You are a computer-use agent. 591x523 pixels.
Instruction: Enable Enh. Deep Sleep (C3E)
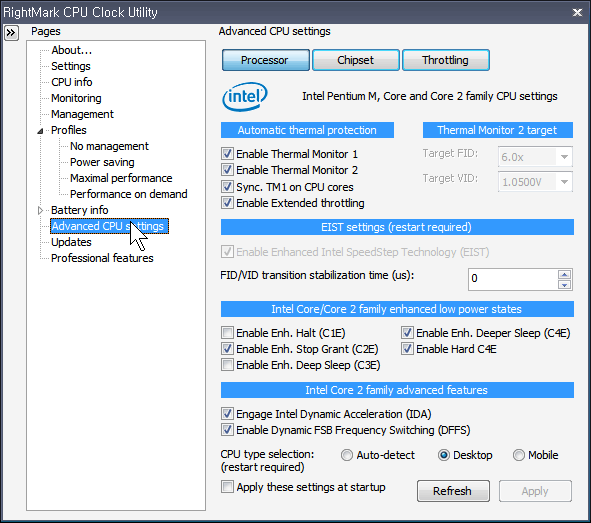(x=227, y=365)
